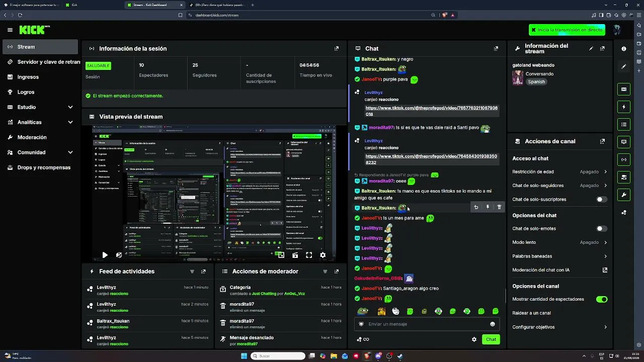Play the stream preview video

click(105, 255)
